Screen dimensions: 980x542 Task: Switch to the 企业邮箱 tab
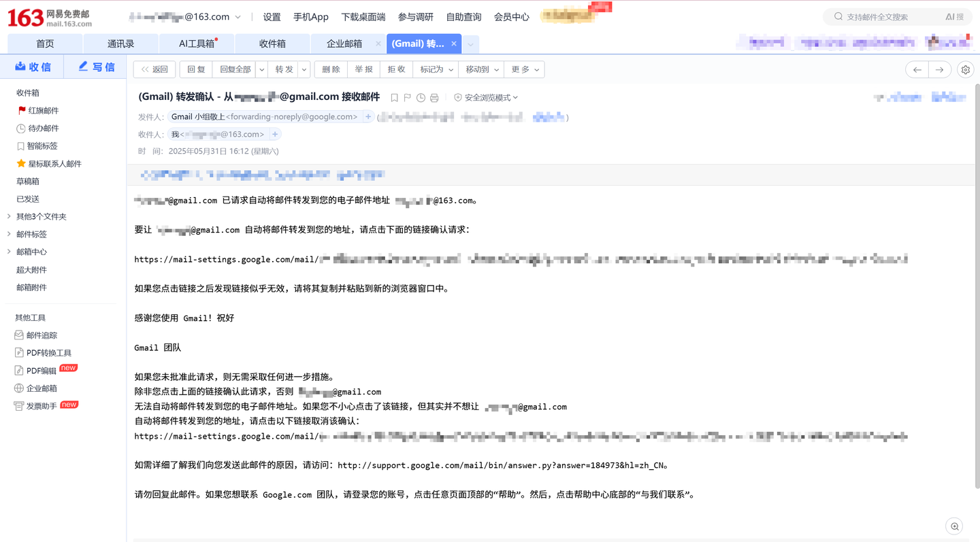coord(344,44)
